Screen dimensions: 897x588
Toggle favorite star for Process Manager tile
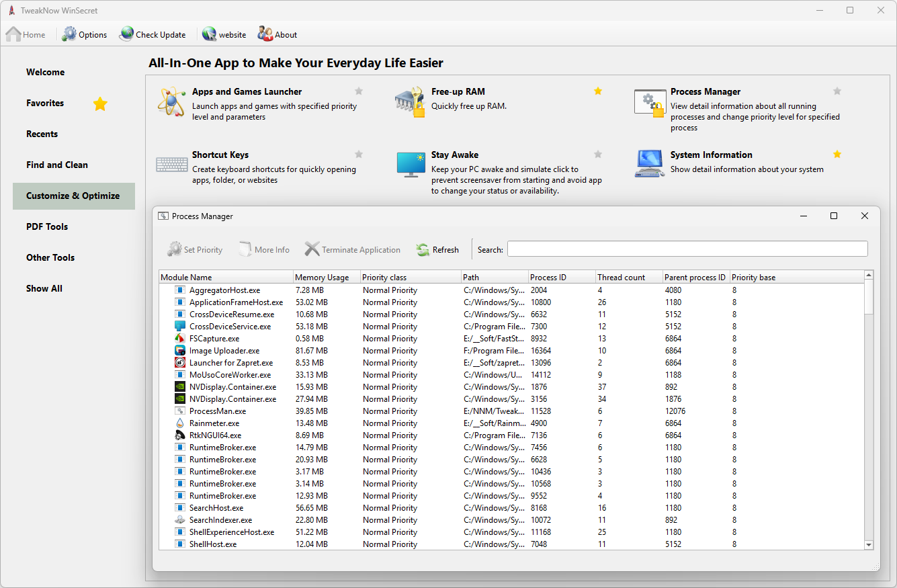point(837,91)
